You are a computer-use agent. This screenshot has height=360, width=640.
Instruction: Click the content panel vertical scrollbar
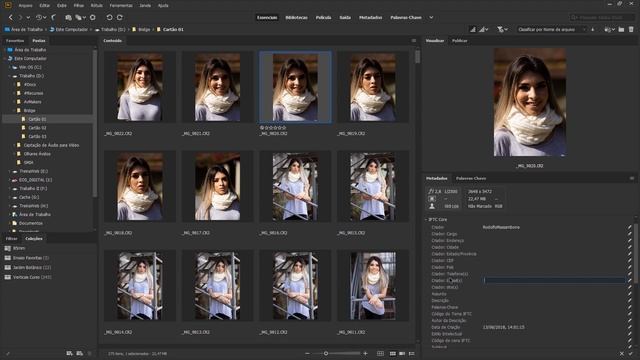pyautogui.click(x=417, y=56)
